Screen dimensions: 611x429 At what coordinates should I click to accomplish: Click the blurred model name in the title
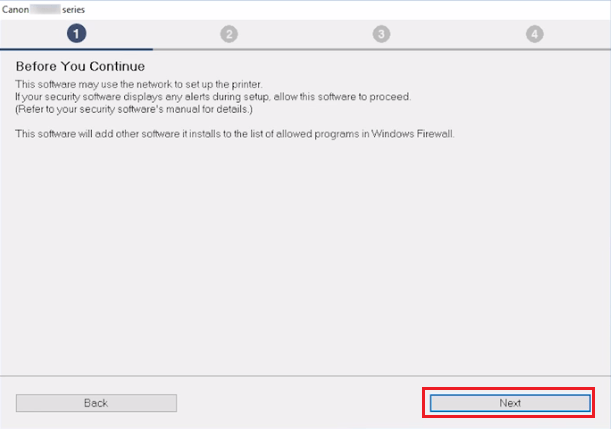click(x=46, y=9)
